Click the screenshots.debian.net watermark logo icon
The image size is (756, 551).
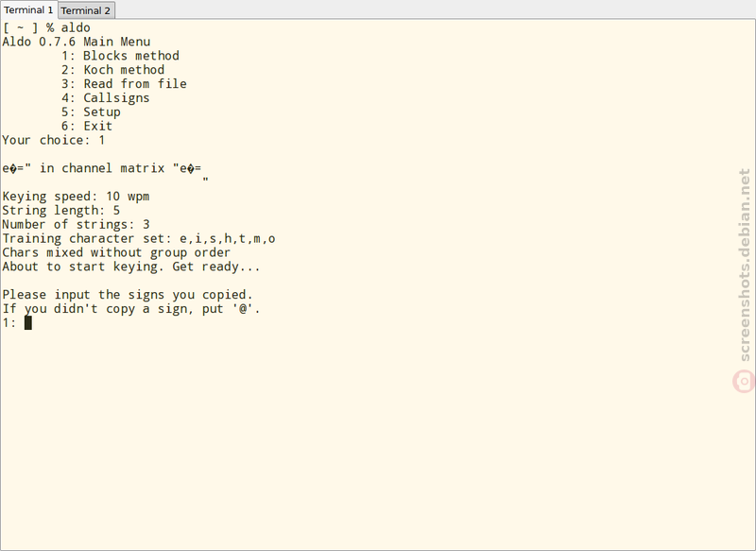click(744, 381)
